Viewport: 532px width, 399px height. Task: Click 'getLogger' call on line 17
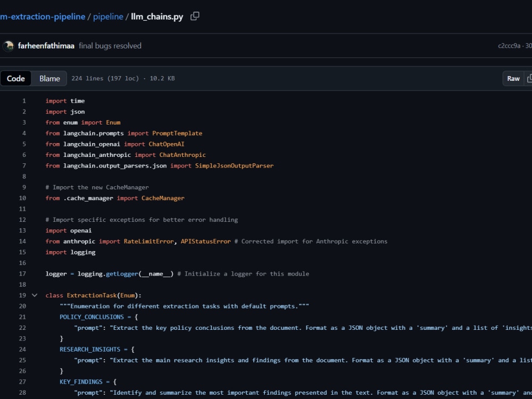pyautogui.click(x=122, y=274)
